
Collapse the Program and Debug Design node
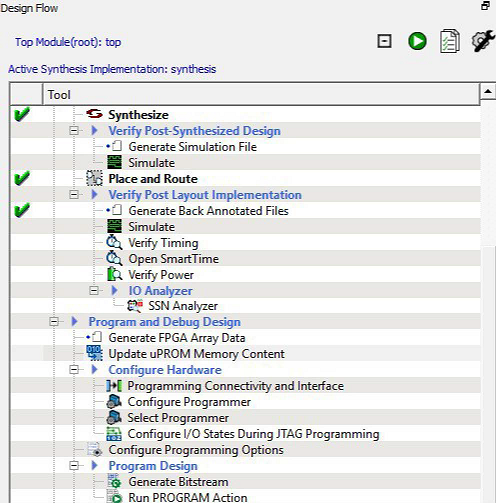click(54, 322)
